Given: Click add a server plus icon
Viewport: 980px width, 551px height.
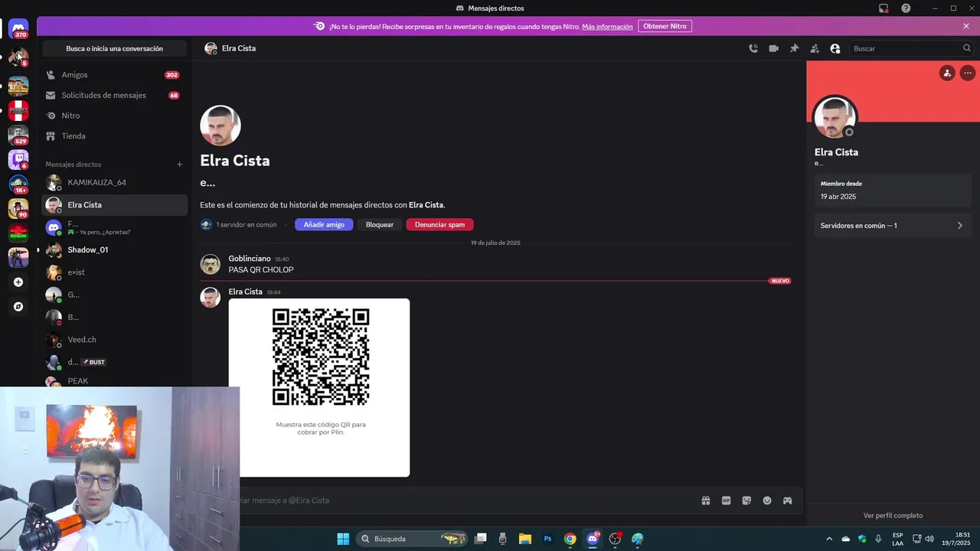Looking at the screenshot, I should (x=18, y=282).
